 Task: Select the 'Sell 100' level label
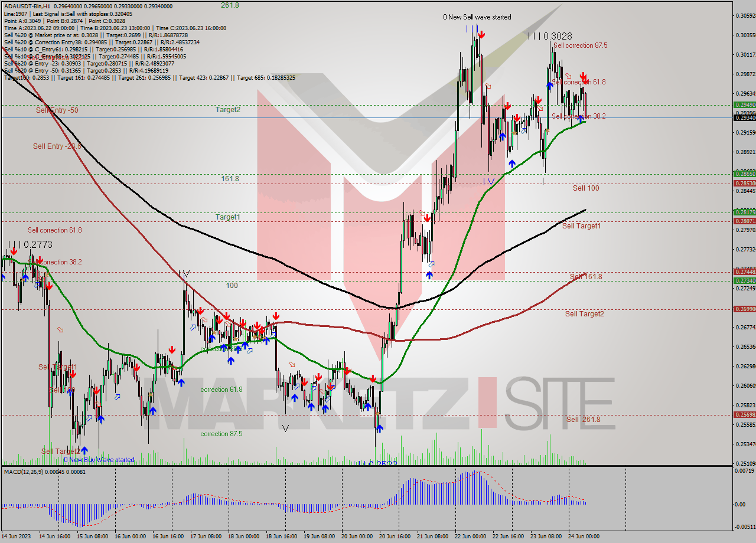pyautogui.click(x=586, y=188)
